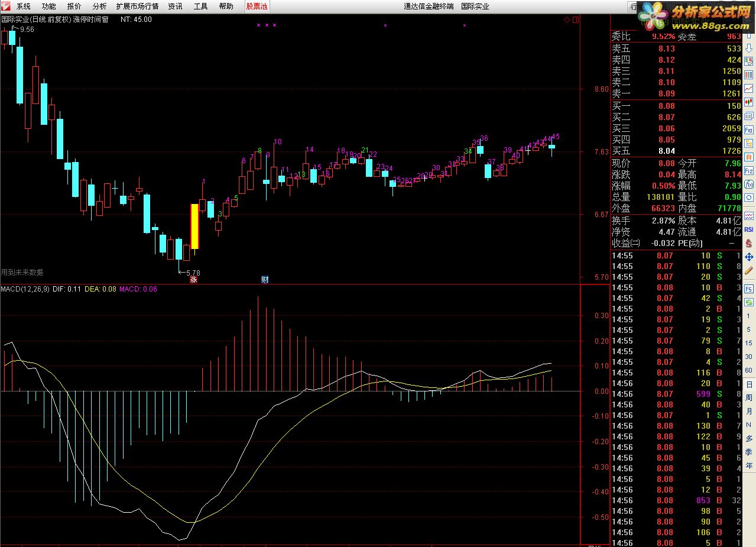Select the 60-minute period button

[x=749, y=370]
